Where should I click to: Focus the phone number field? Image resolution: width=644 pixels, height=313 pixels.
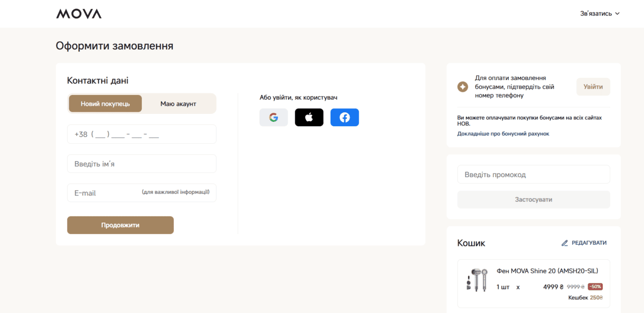[x=142, y=134]
